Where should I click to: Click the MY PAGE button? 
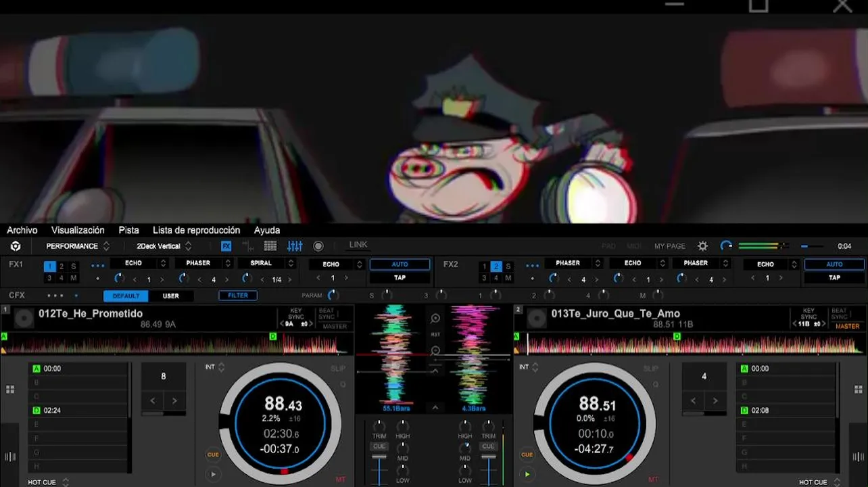click(670, 246)
